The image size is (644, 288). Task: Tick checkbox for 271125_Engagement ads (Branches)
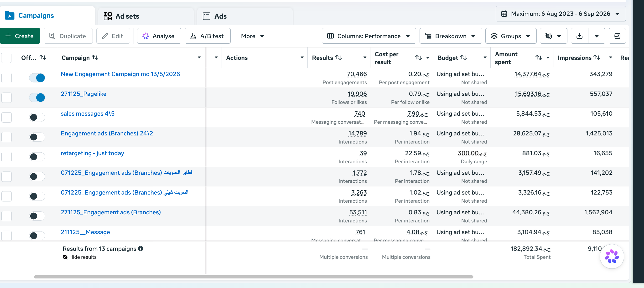6,216
